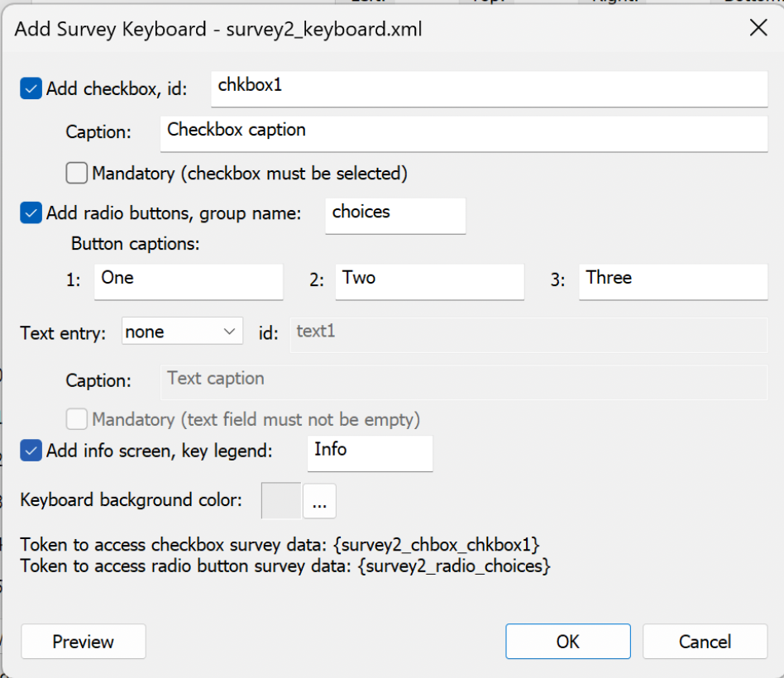Screen dimensions: 784x678
Task: Confirm with the OK button
Action: (568, 642)
